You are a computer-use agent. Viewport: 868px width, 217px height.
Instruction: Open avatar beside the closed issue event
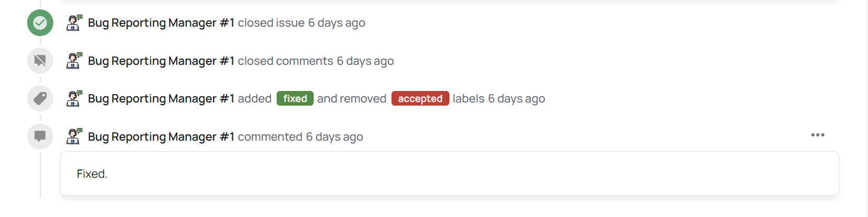[74, 22]
